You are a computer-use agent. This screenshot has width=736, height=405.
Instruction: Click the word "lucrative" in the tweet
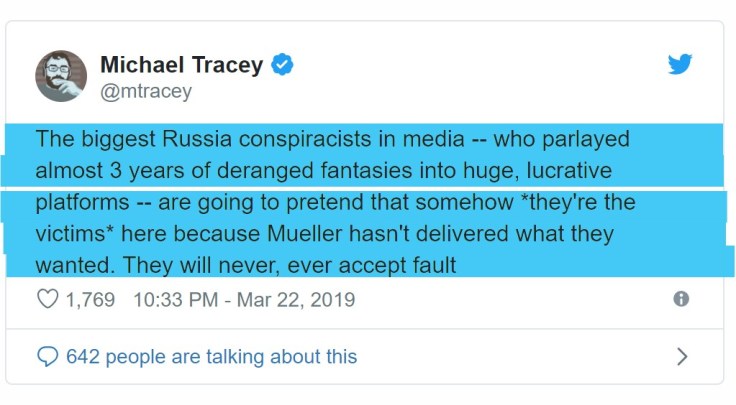pyautogui.click(x=560, y=170)
